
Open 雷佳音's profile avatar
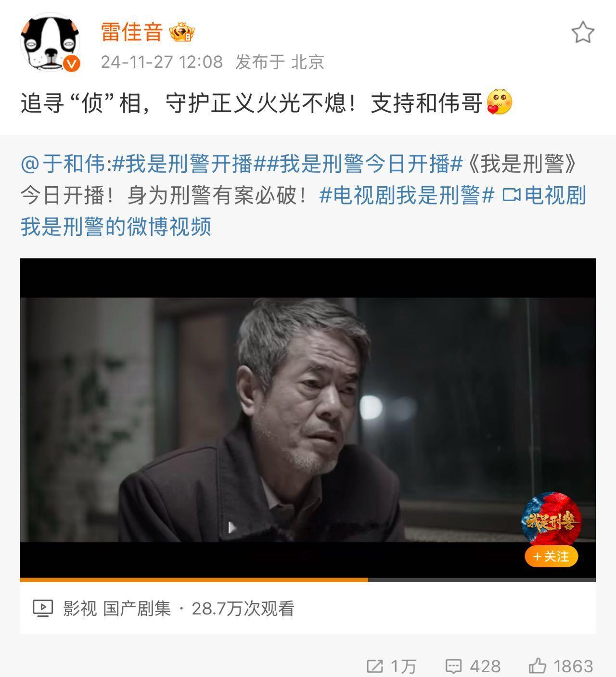coord(50,42)
